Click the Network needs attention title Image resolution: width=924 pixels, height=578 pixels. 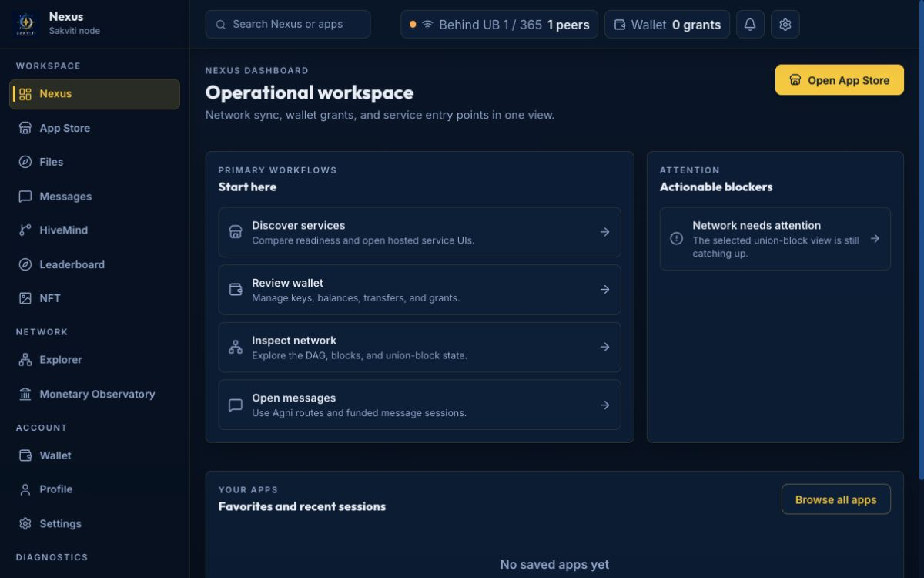[x=757, y=226]
